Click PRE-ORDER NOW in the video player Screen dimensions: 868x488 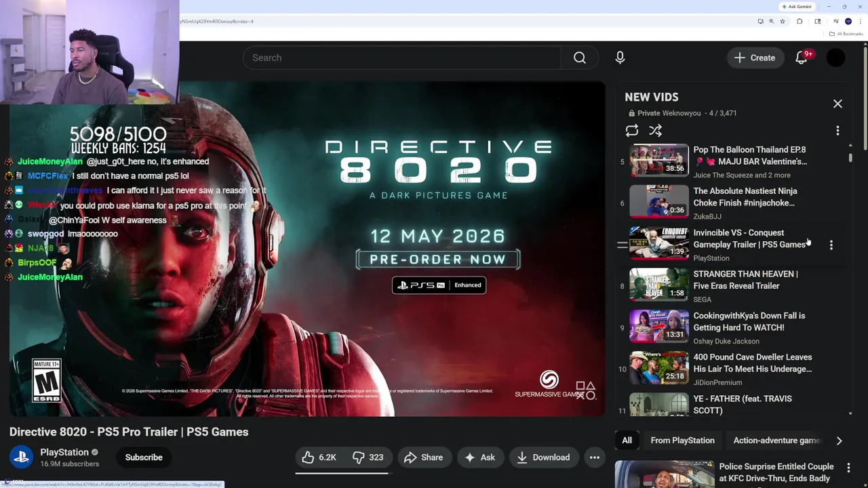click(438, 260)
